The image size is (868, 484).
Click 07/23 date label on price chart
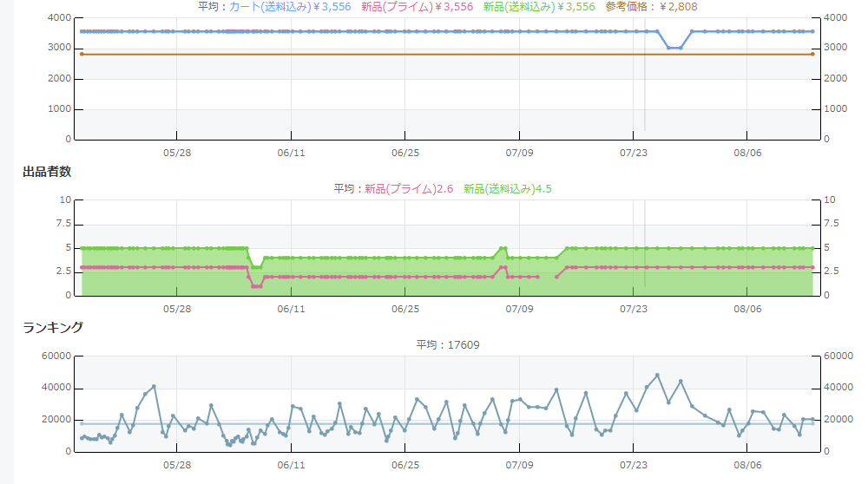tap(634, 152)
